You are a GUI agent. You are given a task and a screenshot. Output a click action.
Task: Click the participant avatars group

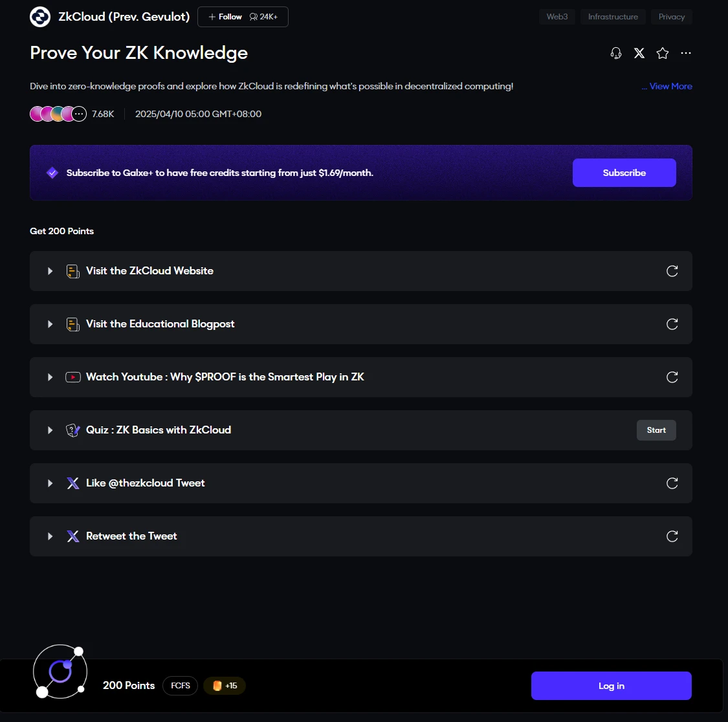click(58, 115)
